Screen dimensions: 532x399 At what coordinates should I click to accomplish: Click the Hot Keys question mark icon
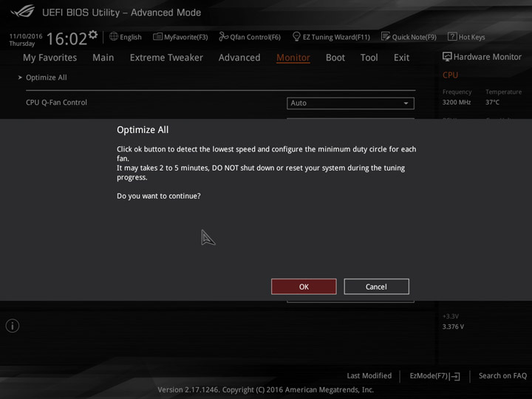(452, 37)
